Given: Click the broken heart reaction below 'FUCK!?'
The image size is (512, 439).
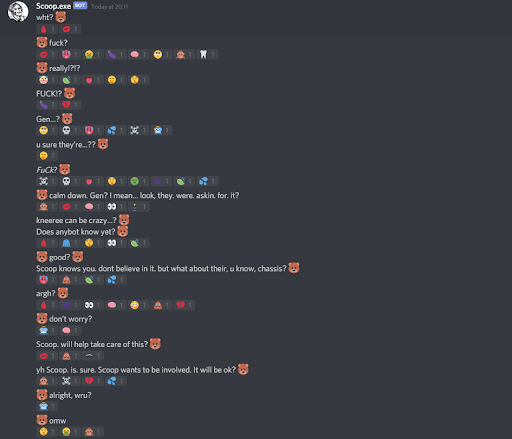Looking at the screenshot, I should click(x=70, y=105).
